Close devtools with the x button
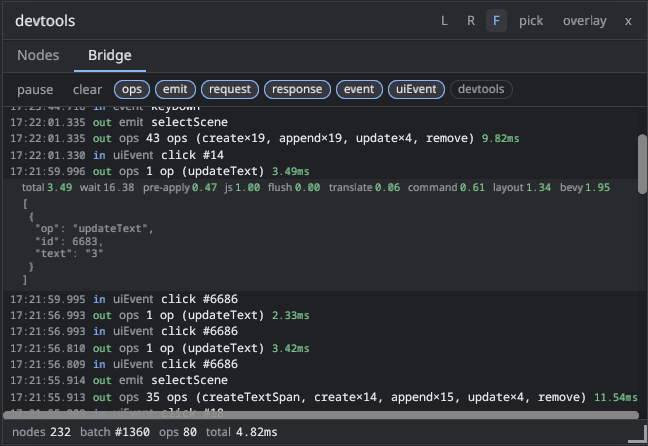648x446 pixels. [x=628, y=21]
